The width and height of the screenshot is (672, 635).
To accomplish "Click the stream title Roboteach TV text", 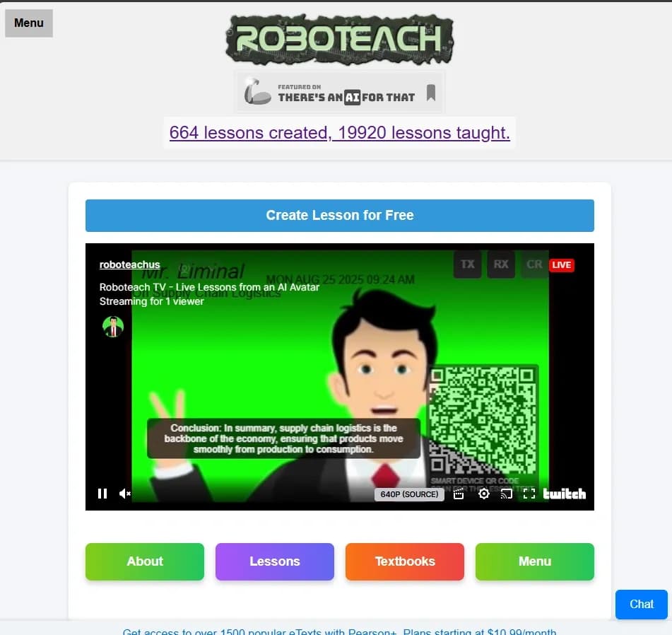I will point(210,287).
